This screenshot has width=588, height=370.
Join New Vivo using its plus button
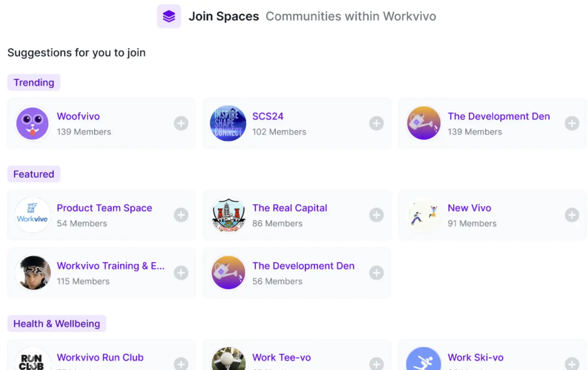click(572, 215)
